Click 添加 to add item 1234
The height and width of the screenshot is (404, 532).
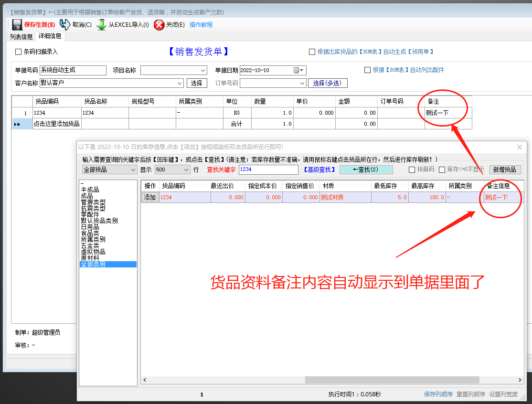pyautogui.click(x=149, y=197)
